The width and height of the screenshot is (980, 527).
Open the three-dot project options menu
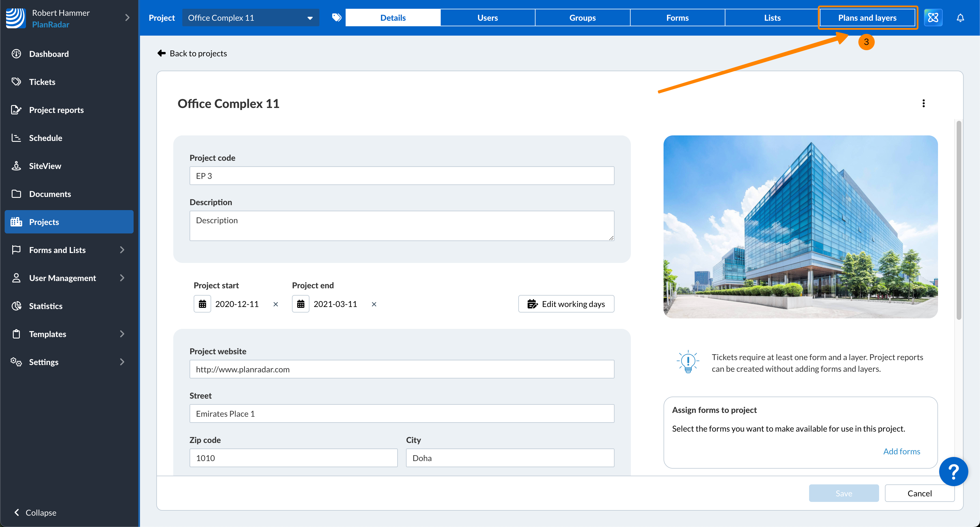pos(923,104)
